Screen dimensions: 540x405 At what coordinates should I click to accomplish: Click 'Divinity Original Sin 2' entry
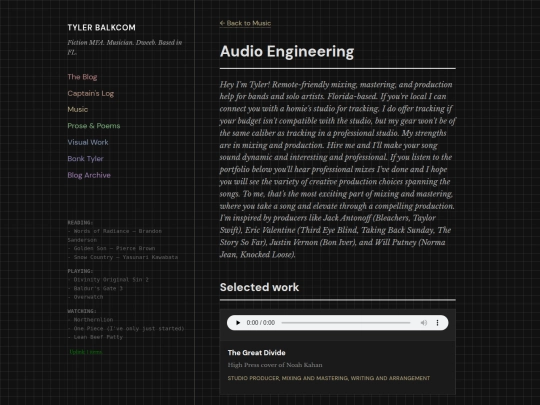point(108,280)
